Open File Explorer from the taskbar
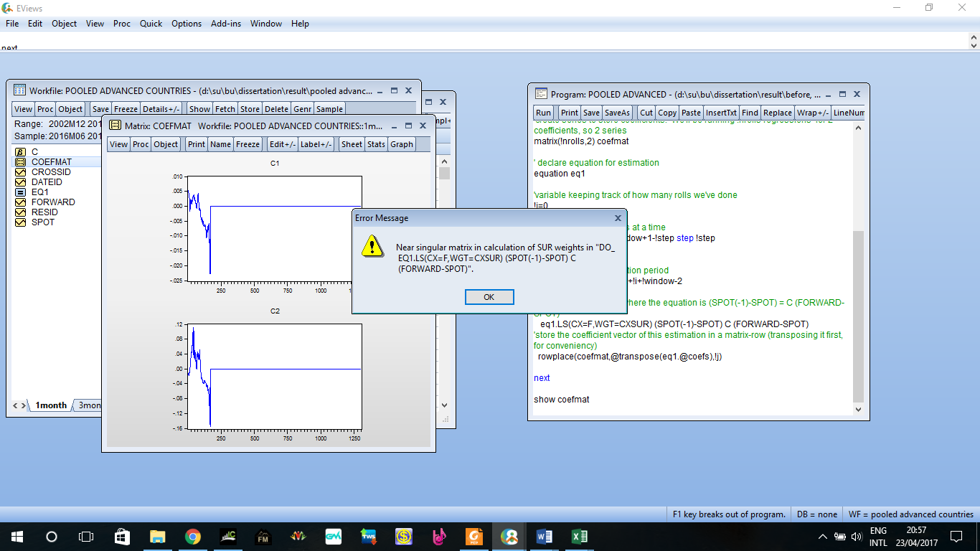The height and width of the screenshot is (551, 980). [157, 536]
